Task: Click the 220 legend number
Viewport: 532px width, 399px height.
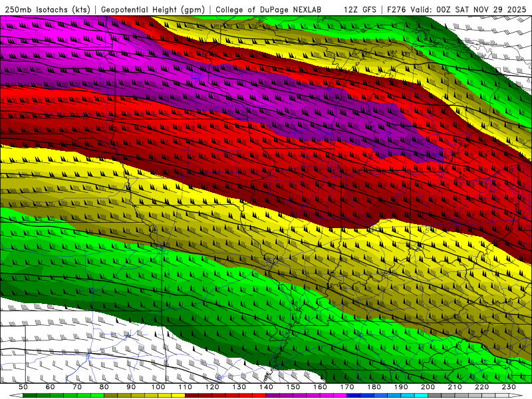Action: (481, 387)
